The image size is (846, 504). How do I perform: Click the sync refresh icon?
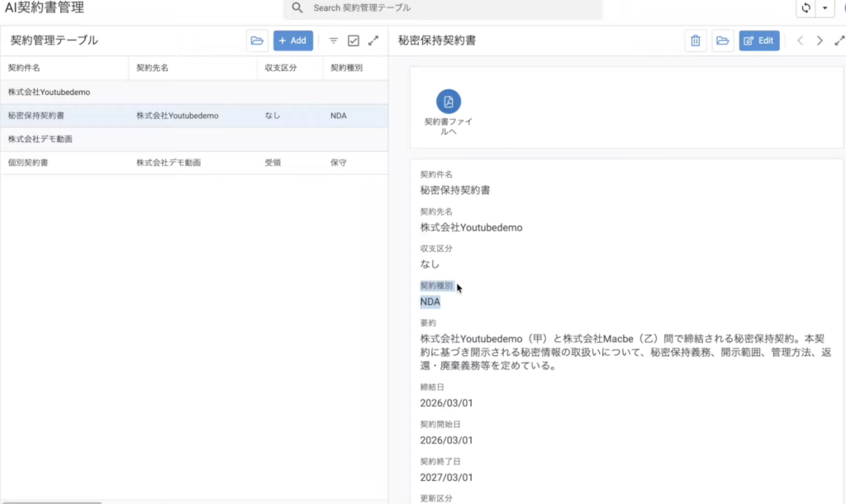pyautogui.click(x=806, y=8)
